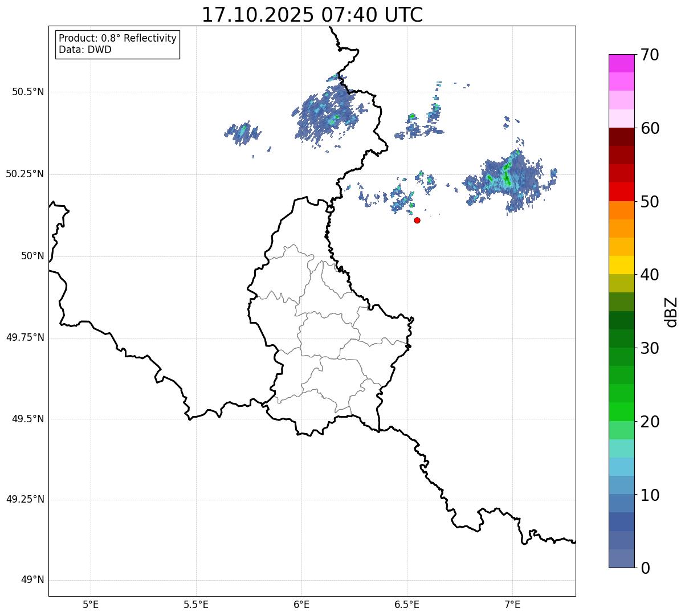The height and width of the screenshot is (616, 685).
Task: Click the longitude label '6.5°E'
Action: pos(407,604)
